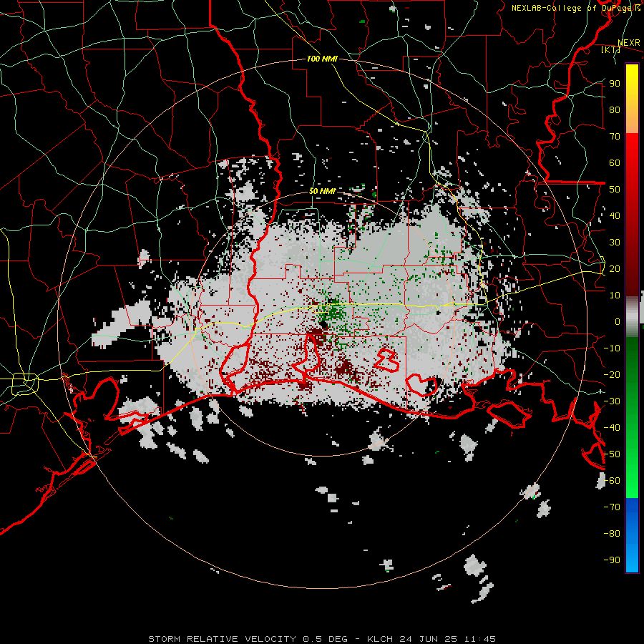Click the 40 value on the velocity scale
Viewport: 644px width, 644px height.
(615, 215)
